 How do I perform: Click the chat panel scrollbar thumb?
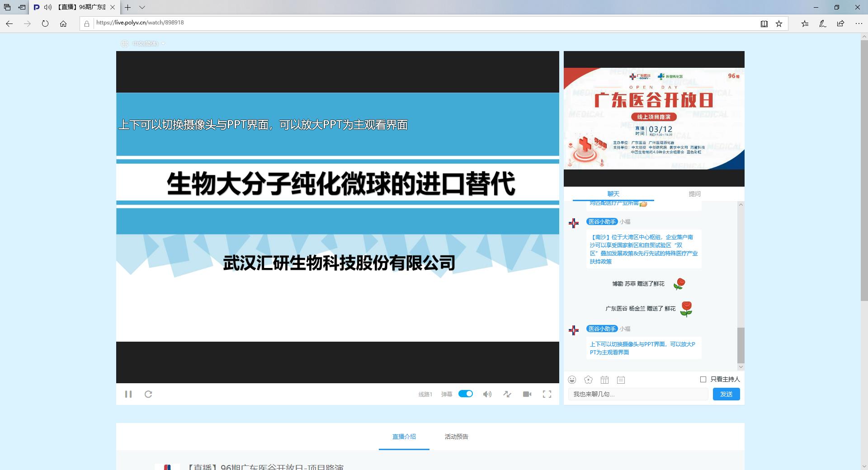pyautogui.click(x=741, y=345)
